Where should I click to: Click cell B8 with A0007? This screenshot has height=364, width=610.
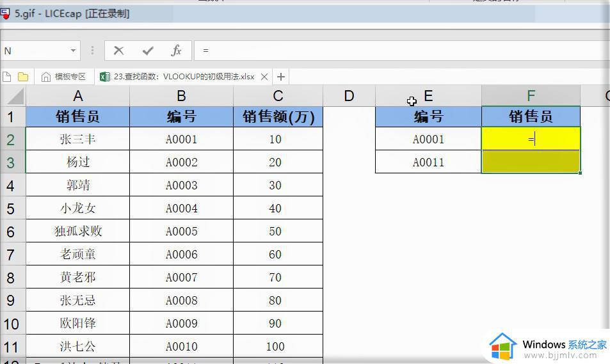tap(181, 277)
